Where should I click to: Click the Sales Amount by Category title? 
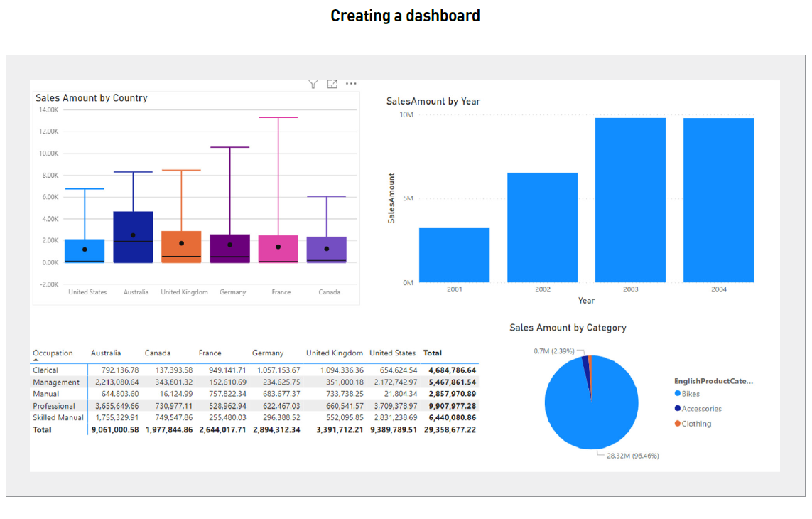tap(569, 327)
